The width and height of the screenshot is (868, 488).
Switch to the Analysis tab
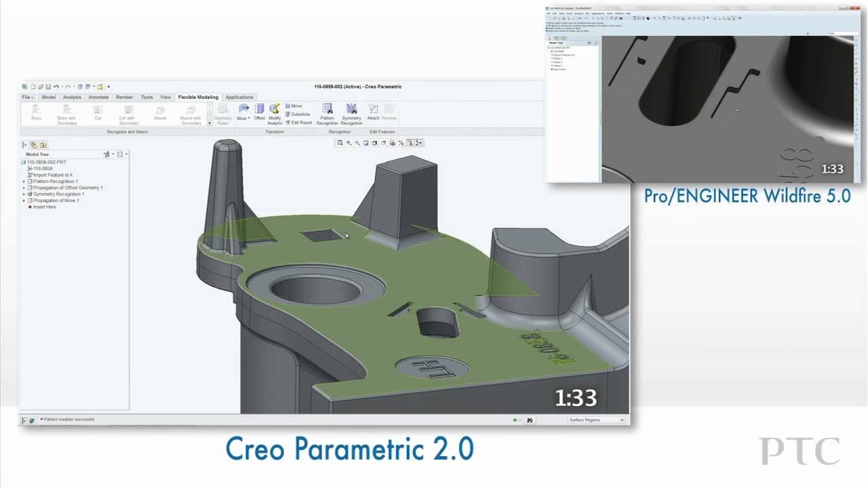coord(72,97)
